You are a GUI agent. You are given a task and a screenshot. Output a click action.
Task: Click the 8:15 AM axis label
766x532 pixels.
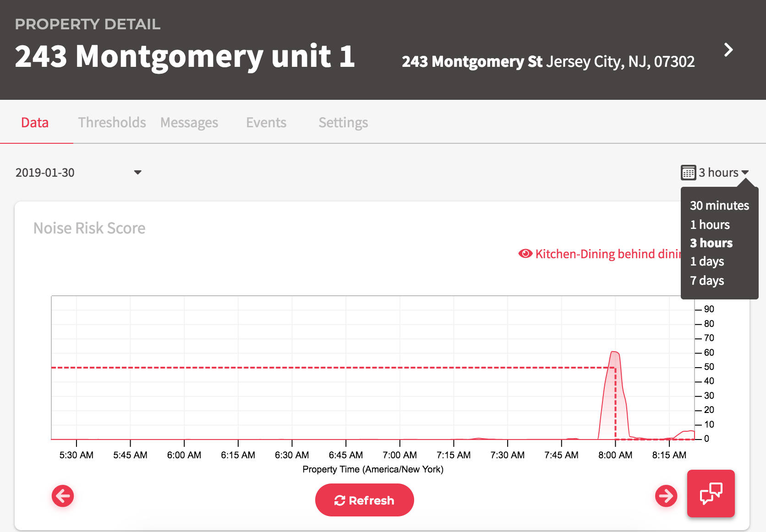pos(669,455)
